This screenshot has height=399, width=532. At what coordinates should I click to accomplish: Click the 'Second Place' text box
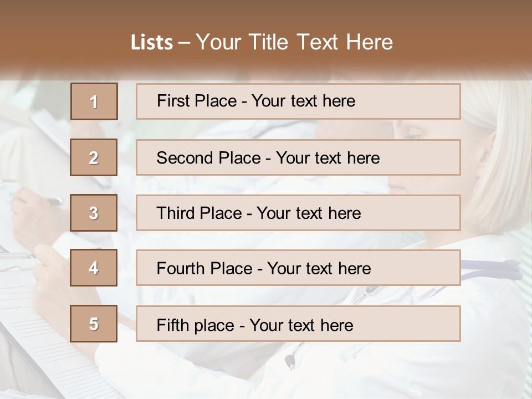click(x=298, y=157)
